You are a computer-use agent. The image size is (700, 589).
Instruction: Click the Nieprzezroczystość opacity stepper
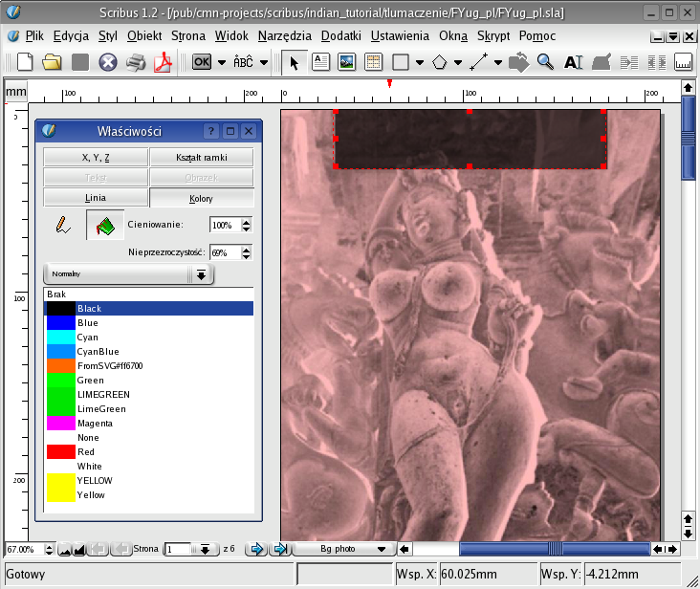[x=246, y=253]
